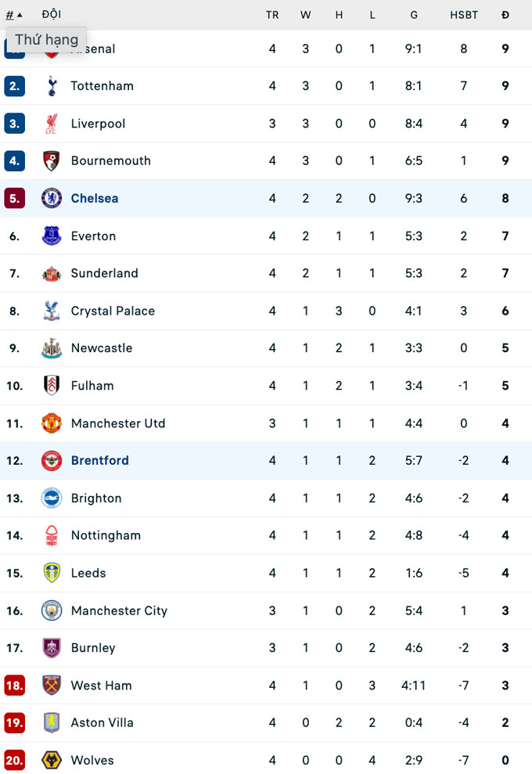Click the Chelsea club crest icon
Viewport: 532px width, 774px height.
52,199
